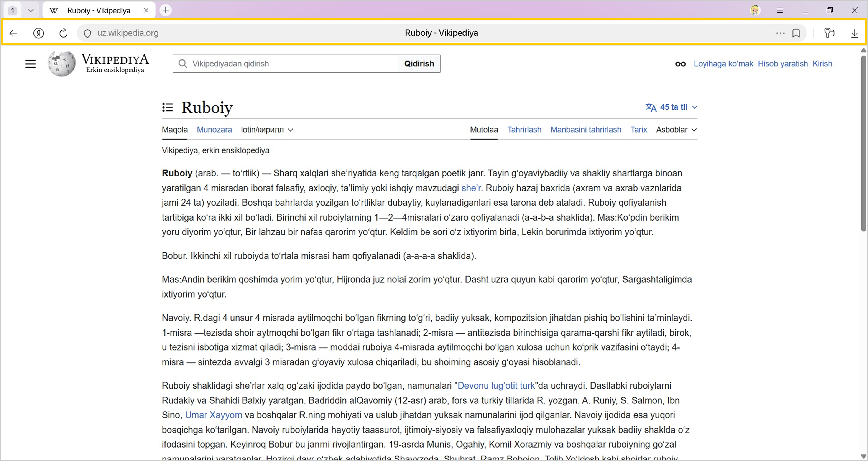The image size is (868, 461).
Task: Reload the Ruboiy page
Action: (x=63, y=33)
